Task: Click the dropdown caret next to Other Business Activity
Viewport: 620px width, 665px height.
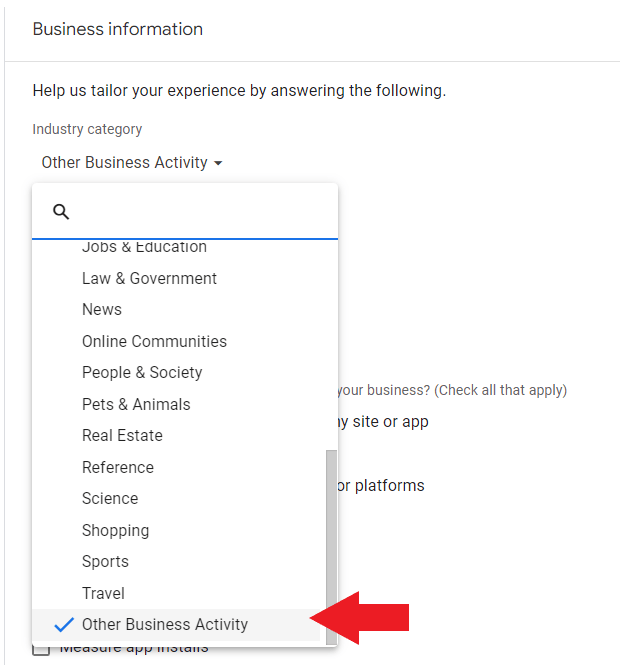Action: 218,163
